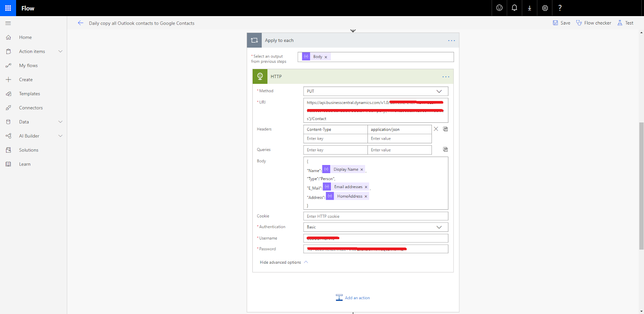Remove the Email addresses token
Viewport: 644px width, 314px height.
tap(366, 187)
